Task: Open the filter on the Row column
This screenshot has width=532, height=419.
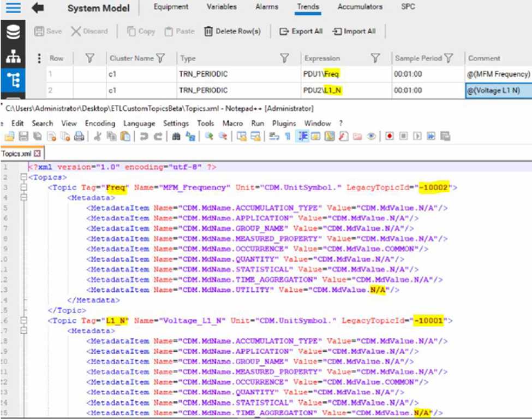Action: pyautogui.click(x=89, y=58)
